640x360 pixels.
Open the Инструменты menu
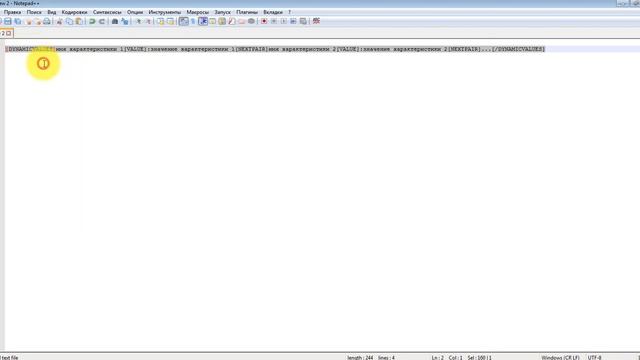[x=165, y=12]
